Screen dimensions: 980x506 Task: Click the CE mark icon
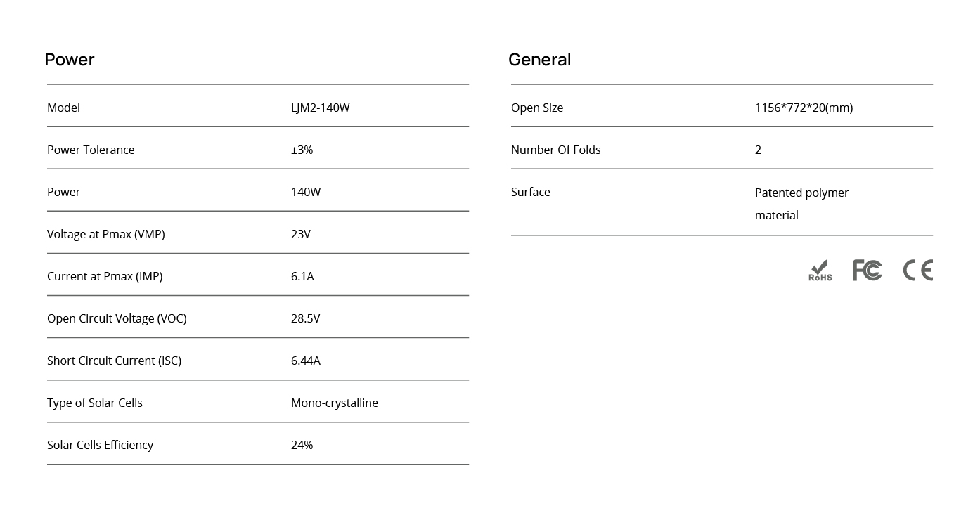point(917,271)
